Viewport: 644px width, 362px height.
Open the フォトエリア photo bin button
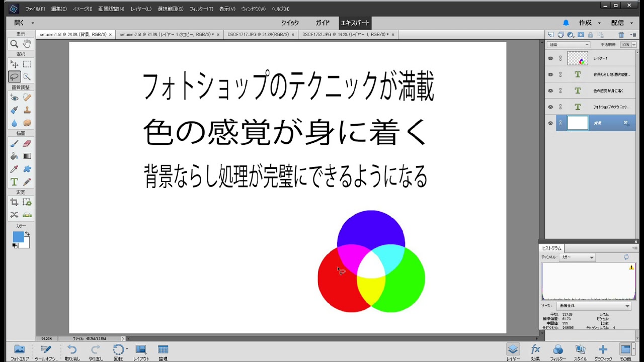19,352
